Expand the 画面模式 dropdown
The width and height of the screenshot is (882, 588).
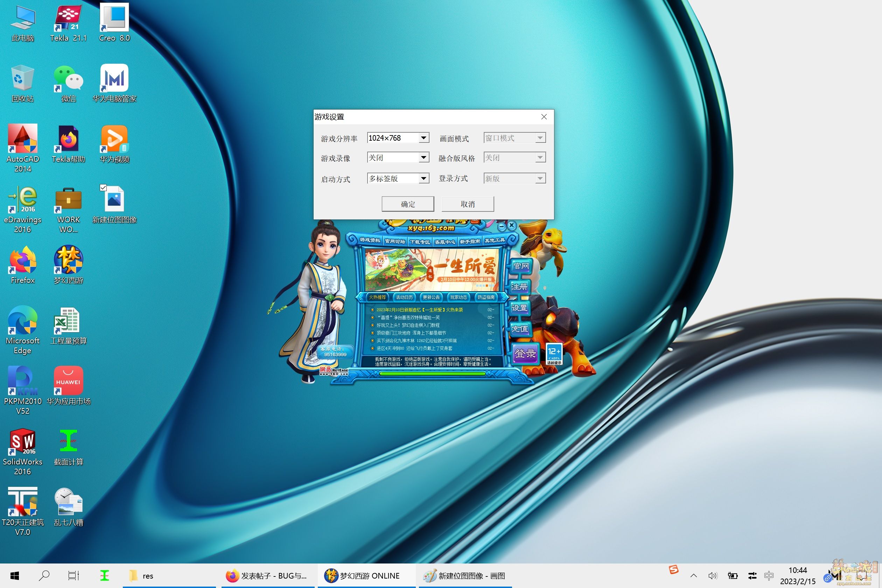coord(540,138)
